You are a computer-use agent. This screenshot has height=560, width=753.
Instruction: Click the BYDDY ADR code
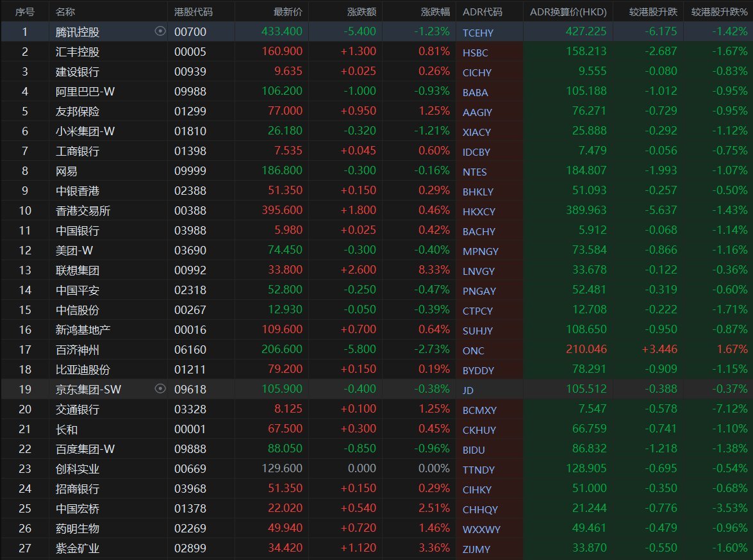coord(478,371)
